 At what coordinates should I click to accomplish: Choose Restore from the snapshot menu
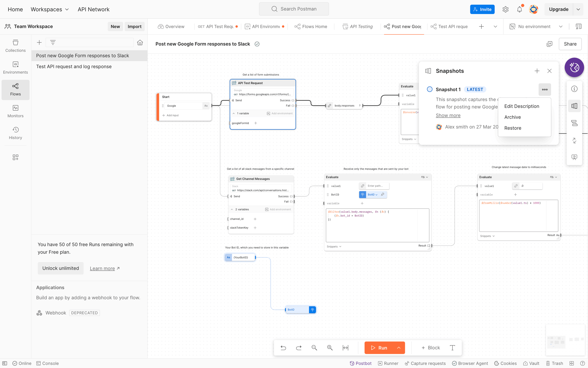coord(513,128)
